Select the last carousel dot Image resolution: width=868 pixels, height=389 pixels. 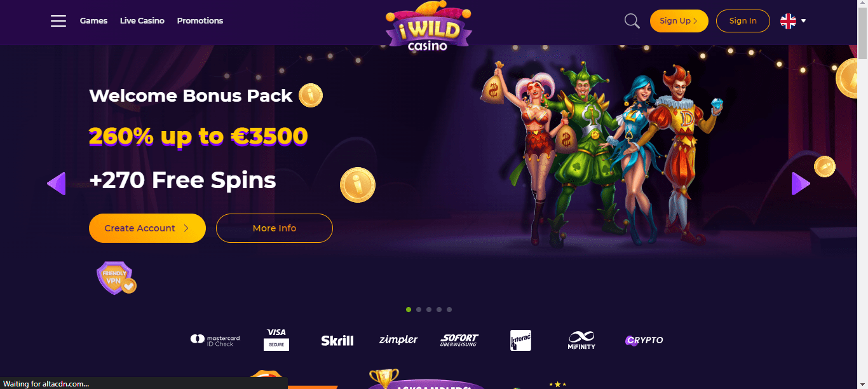(x=449, y=310)
